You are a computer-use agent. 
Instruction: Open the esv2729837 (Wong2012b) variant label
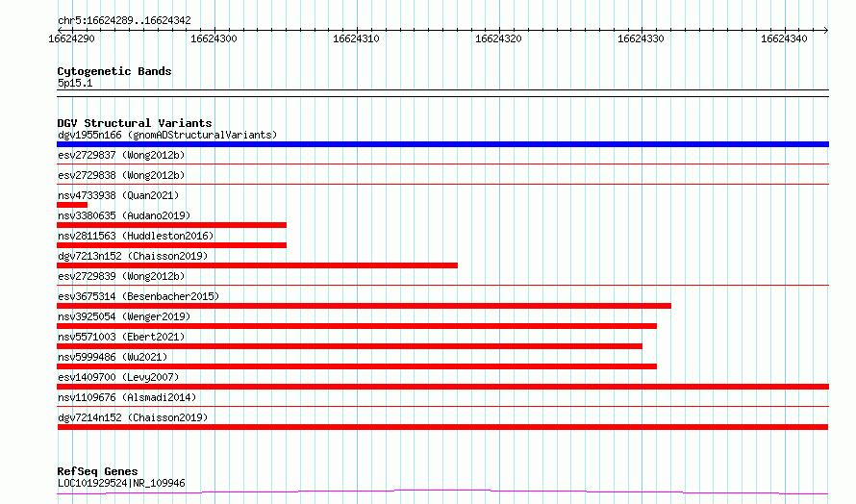[121, 155]
